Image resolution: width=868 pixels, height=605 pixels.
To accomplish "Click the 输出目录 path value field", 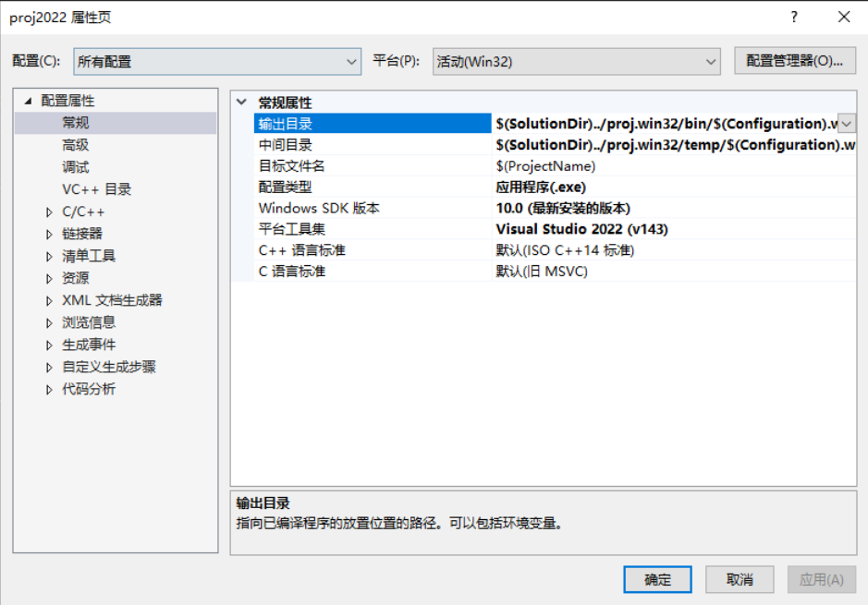I will [x=666, y=124].
